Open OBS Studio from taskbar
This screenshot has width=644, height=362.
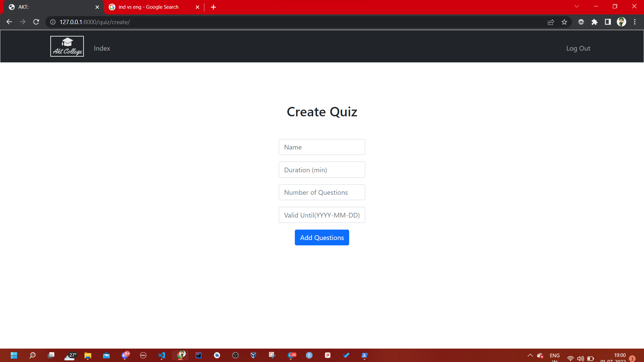[235, 355]
